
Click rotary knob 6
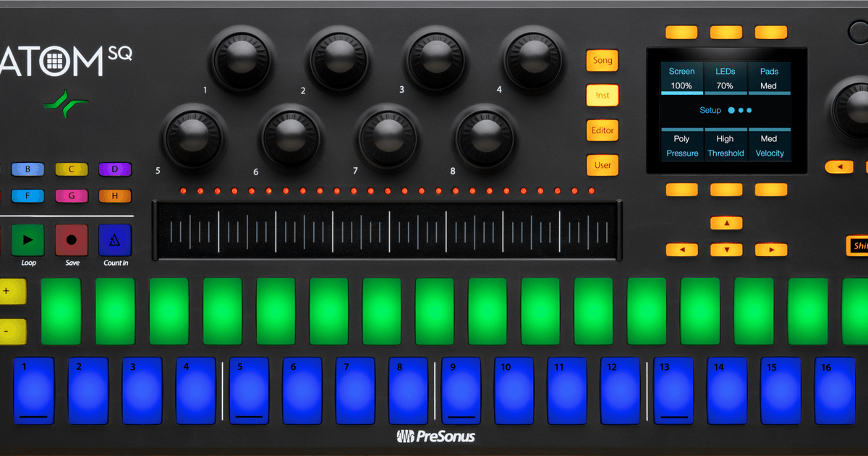(x=292, y=138)
